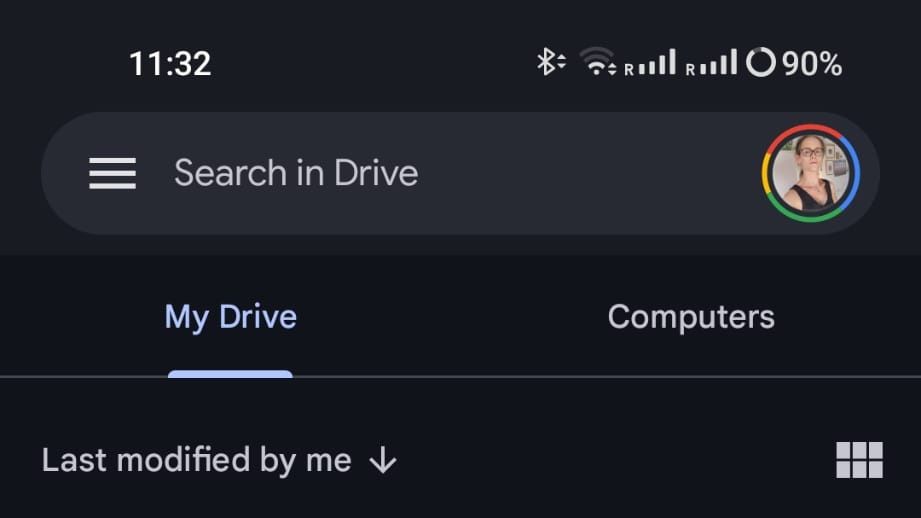Click the blue indicator under My Drive
This screenshot has width=921, height=518.
point(230,374)
